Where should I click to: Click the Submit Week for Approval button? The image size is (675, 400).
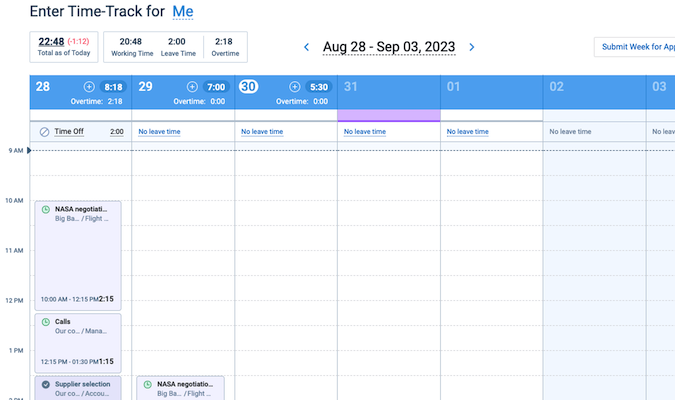point(634,47)
